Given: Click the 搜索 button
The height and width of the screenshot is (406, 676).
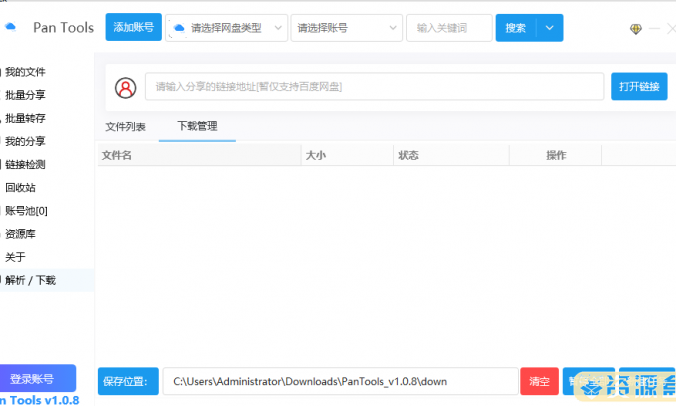Looking at the screenshot, I should click(x=516, y=28).
